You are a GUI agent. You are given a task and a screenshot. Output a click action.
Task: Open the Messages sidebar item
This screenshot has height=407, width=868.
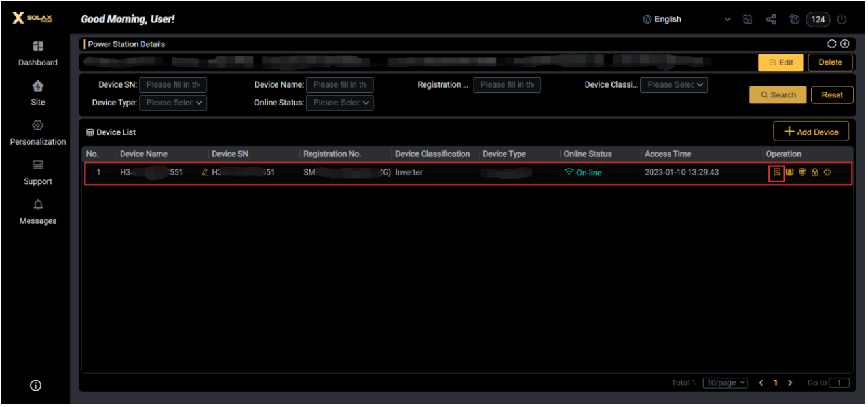(37, 213)
